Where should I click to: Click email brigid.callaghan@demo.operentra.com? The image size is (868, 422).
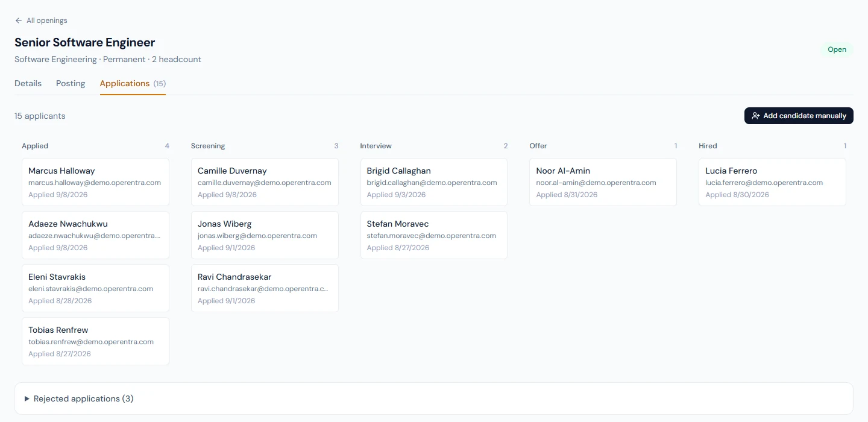click(432, 183)
